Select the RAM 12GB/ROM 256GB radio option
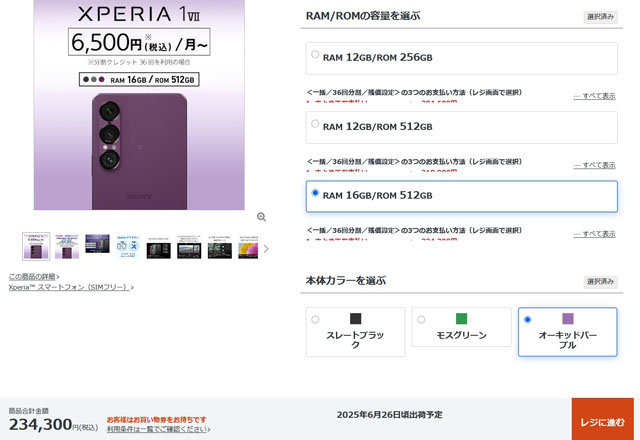The height and width of the screenshot is (440, 640). [315, 54]
